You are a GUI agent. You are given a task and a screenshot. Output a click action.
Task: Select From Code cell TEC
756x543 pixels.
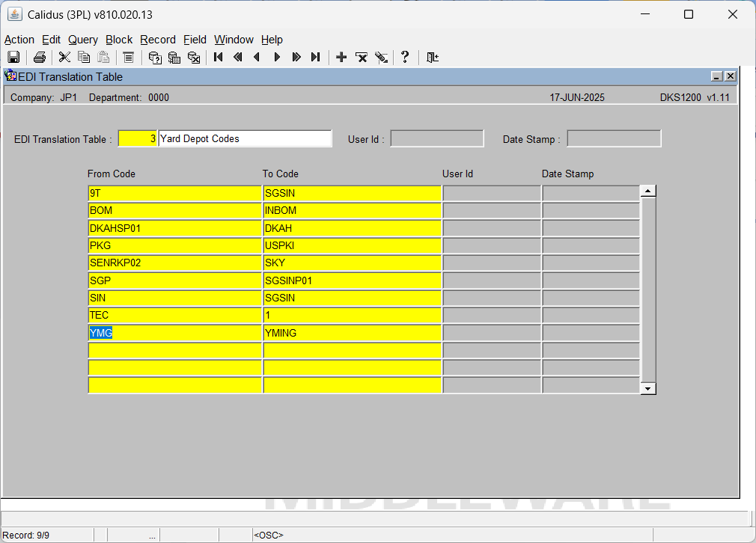175,315
